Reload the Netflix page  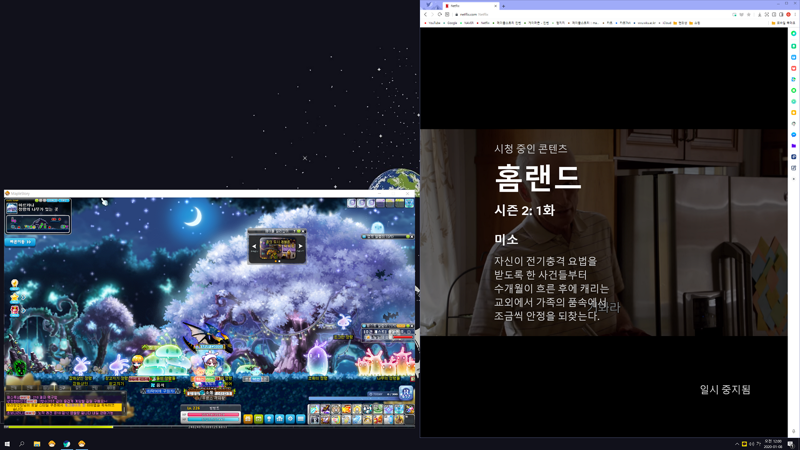[439, 14]
